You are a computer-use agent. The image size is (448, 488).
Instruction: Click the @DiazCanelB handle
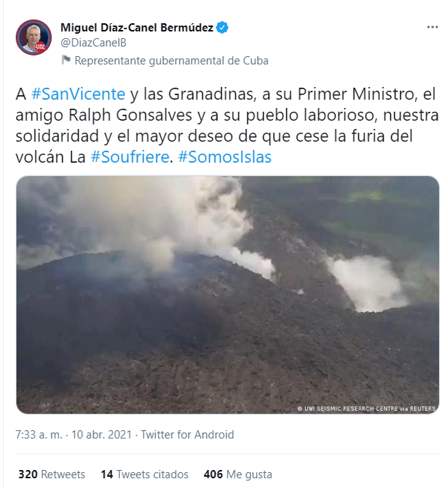[94, 43]
